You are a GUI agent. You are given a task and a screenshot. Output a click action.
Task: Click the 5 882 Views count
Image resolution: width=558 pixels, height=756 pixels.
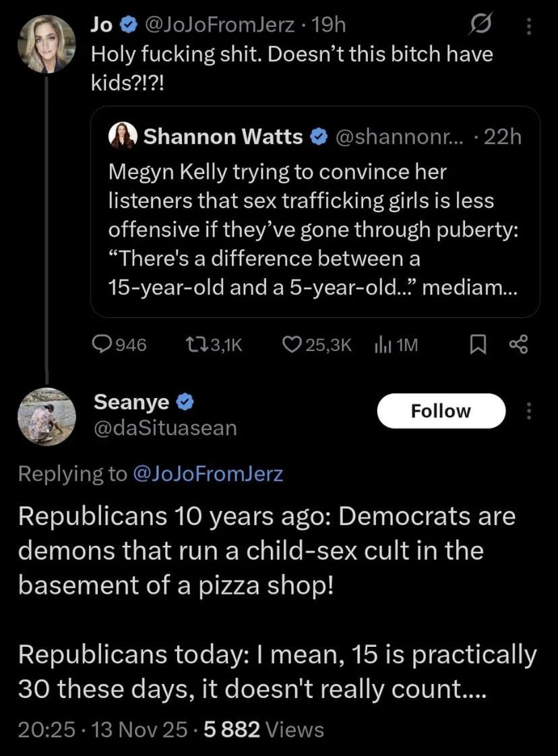(x=278, y=729)
